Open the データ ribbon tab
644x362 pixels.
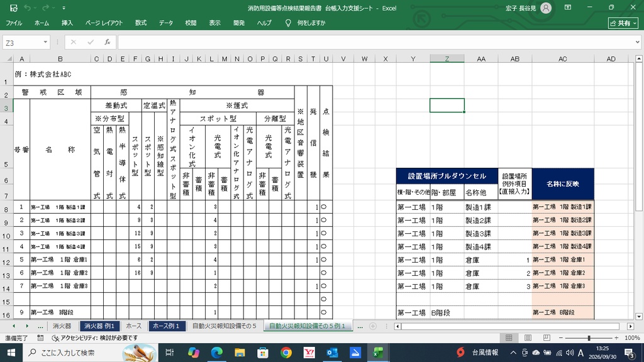166,23
